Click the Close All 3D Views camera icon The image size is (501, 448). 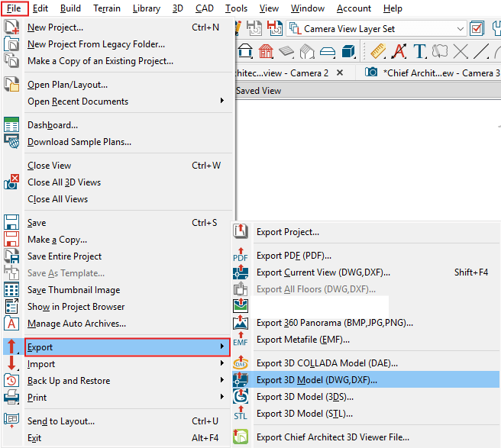[x=11, y=182]
